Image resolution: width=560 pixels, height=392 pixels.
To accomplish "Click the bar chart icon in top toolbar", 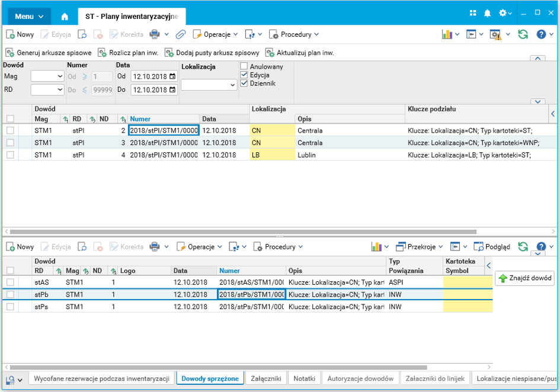I will tap(447, 34).
